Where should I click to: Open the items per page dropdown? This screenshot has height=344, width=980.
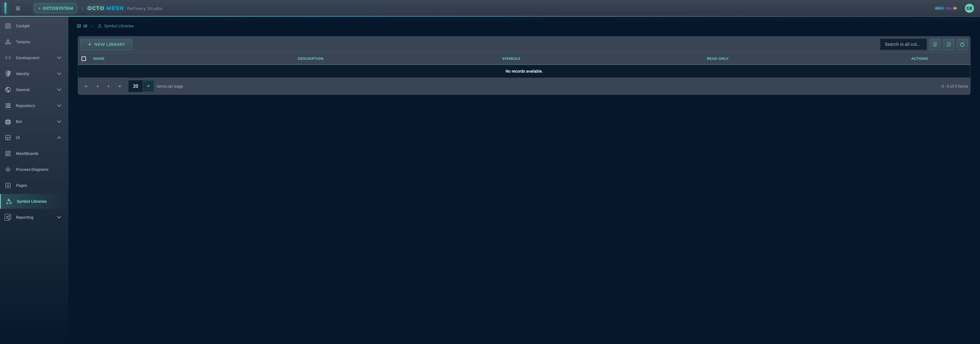pos(148,86)
